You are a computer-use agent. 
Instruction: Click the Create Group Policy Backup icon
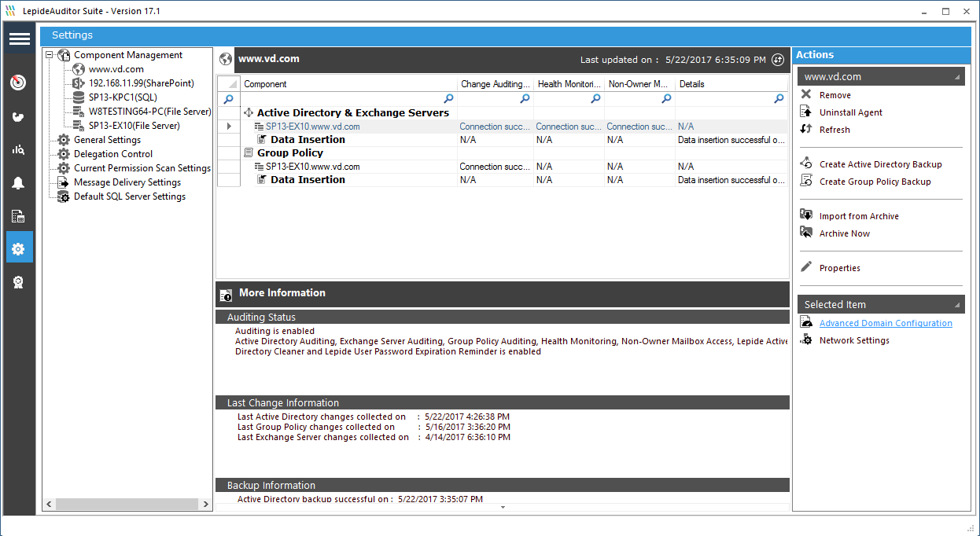(805, 181)
